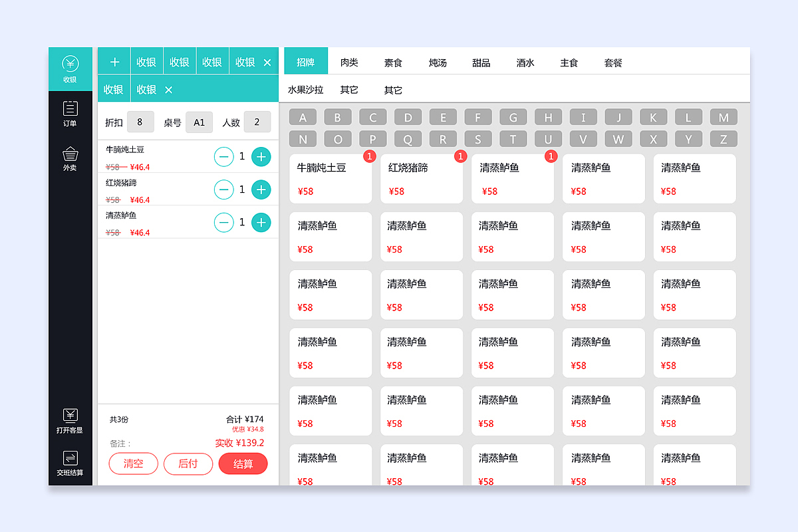
Task: Decrease 清蒸鲈鱼 quantity with minus button
Action: point(223,221)
